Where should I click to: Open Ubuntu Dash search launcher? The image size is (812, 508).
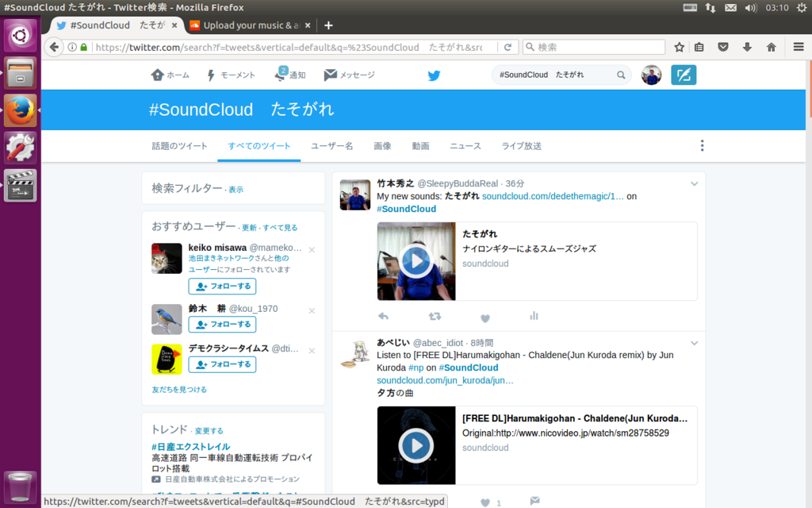click(20, 35)
